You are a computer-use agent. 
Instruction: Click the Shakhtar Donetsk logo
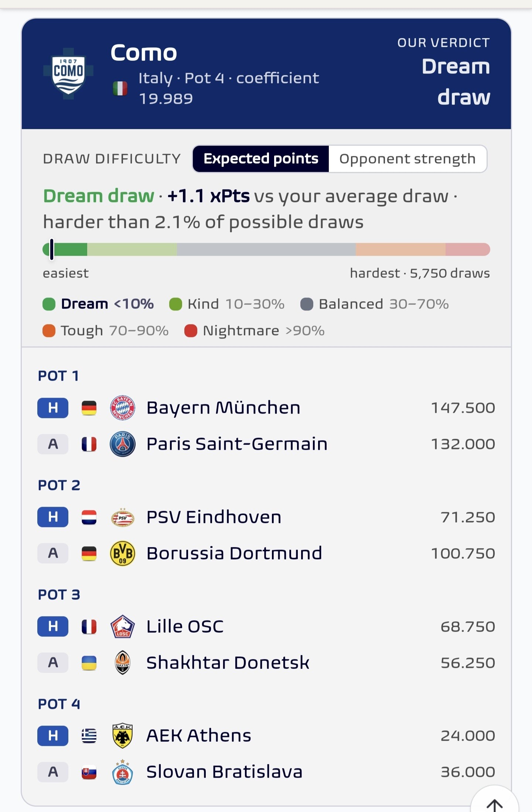click(123, 663)
